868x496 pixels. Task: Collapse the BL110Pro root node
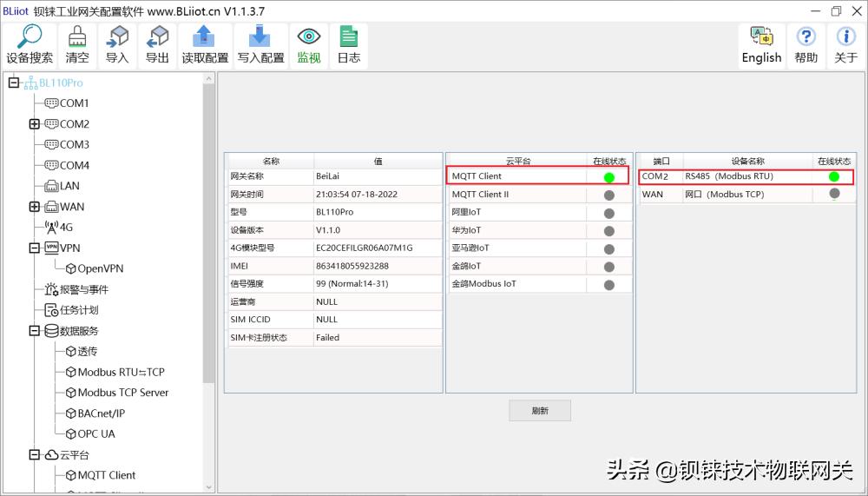point(14,83)
